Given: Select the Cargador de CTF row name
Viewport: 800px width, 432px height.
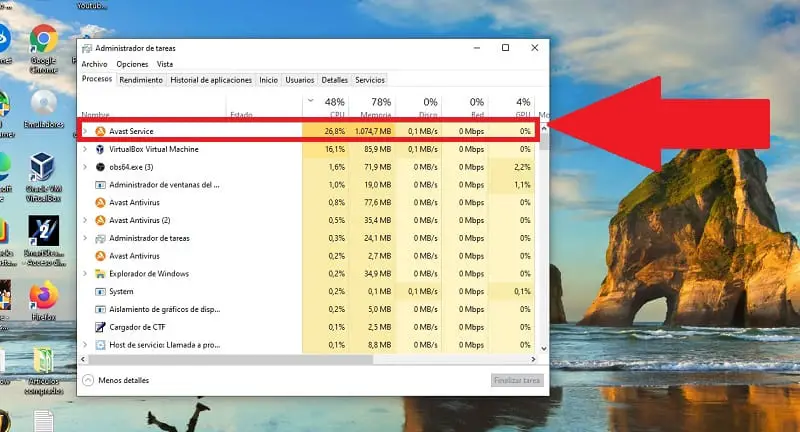Looking at the screenshot, I should pyautogui.click(x=137, y=327).
